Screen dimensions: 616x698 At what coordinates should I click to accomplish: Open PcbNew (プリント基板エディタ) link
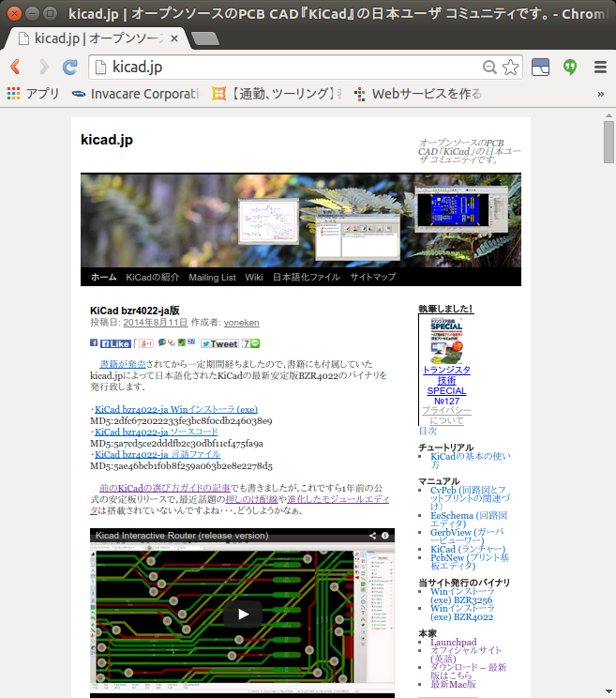tap(469, 562)
